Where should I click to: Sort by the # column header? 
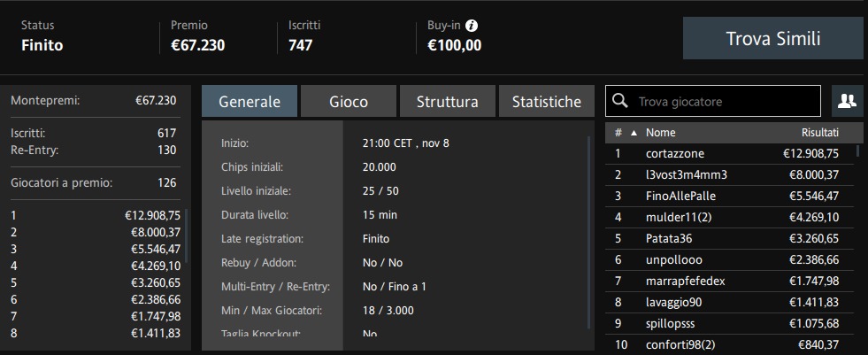(x=618, y=133)
